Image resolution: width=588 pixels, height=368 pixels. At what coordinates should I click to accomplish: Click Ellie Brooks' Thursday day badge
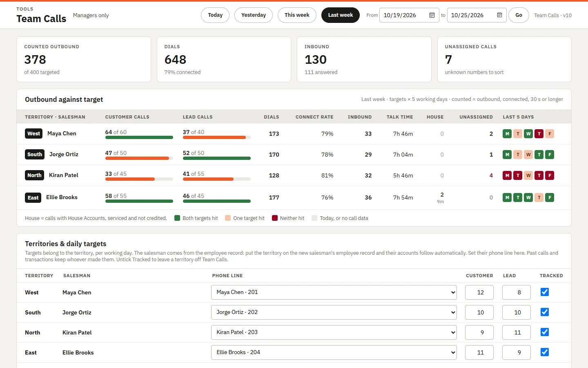[x=539, y=197]
